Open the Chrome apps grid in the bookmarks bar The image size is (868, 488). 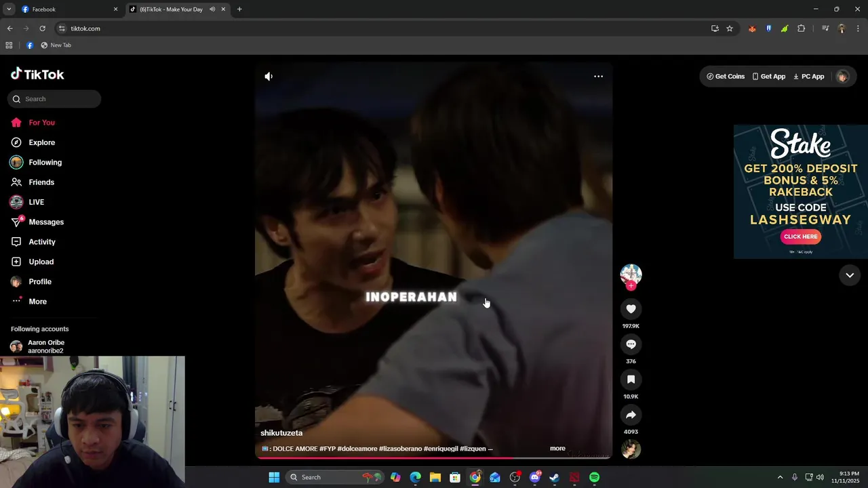click(x=9, y=45)
